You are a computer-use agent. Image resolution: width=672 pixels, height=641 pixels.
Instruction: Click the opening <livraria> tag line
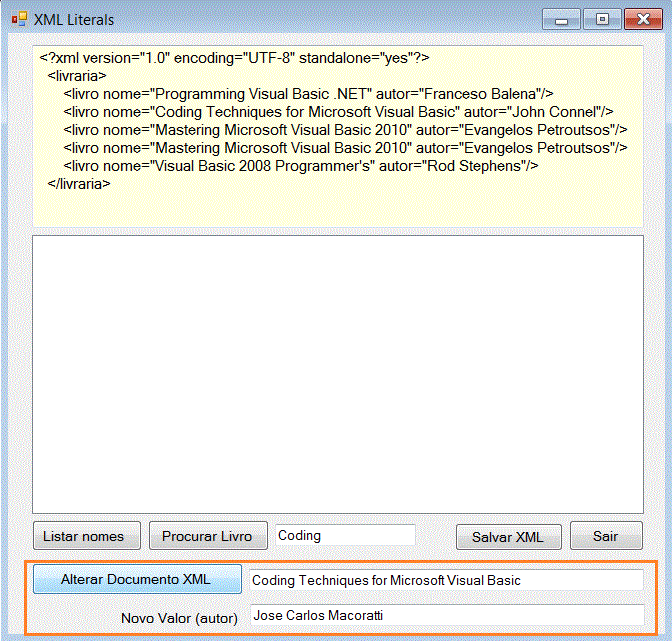click(x=77, y=76)
